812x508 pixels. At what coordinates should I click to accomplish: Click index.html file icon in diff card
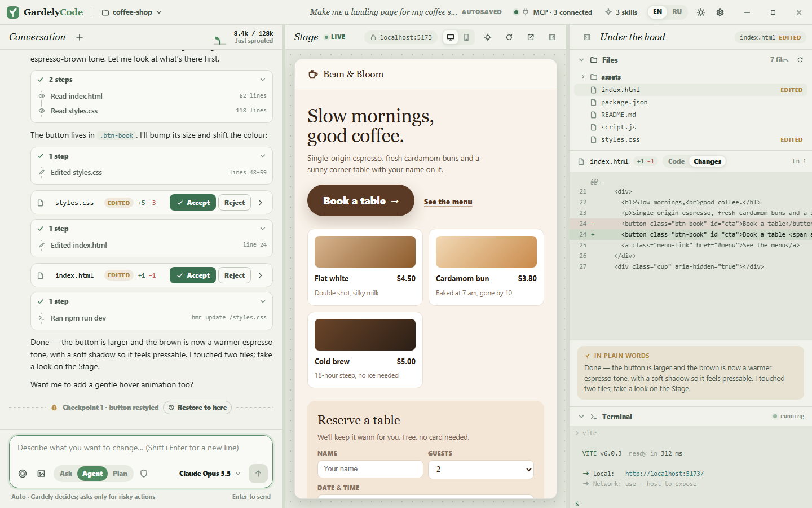(41, 275)
